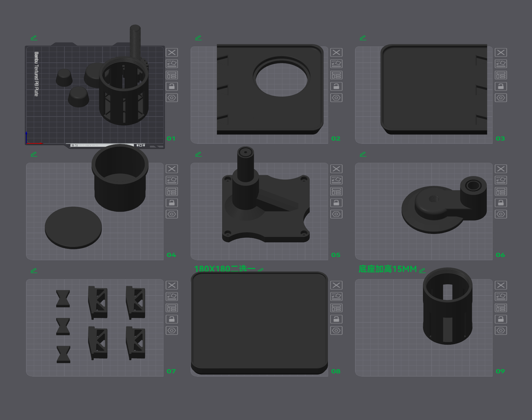The image size is (532, 420).
Task: Open plate 02 settings hexagon icon
Action: point(336,98)
